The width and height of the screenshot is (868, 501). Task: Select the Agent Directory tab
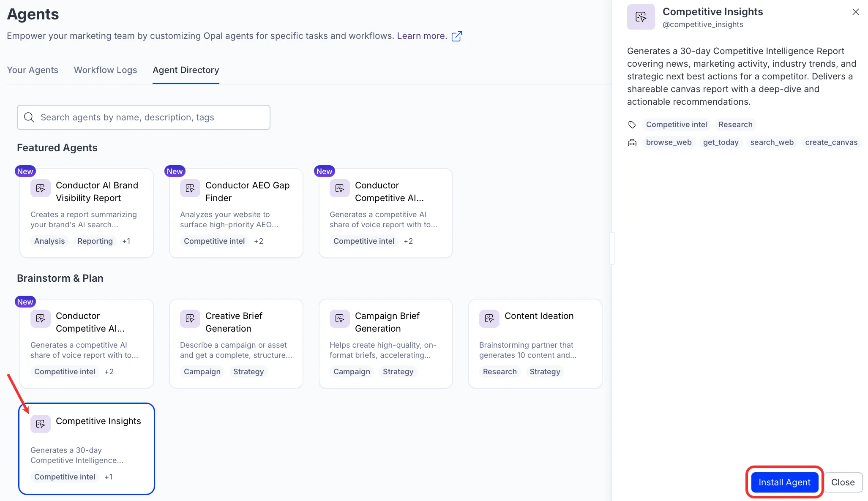click(x=186, y=70)
